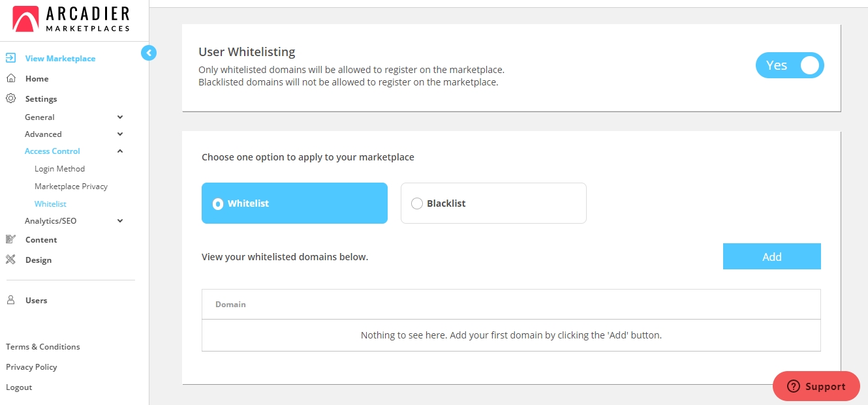Expand the General settings chevron
This screenshot has height=405, width=868.
120,117
